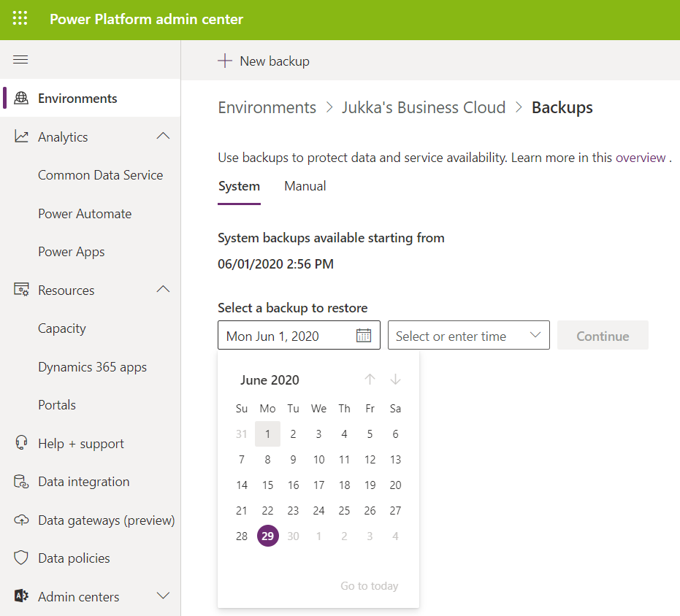Click the Environments globe icon
680x616 pixels.
point(21,98)
